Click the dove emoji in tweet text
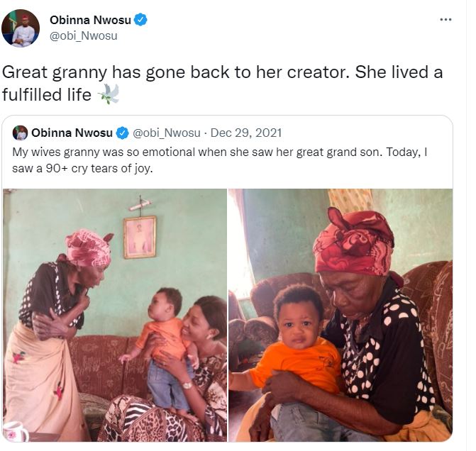Screen dimensions: 476x451 coord(109,94)
